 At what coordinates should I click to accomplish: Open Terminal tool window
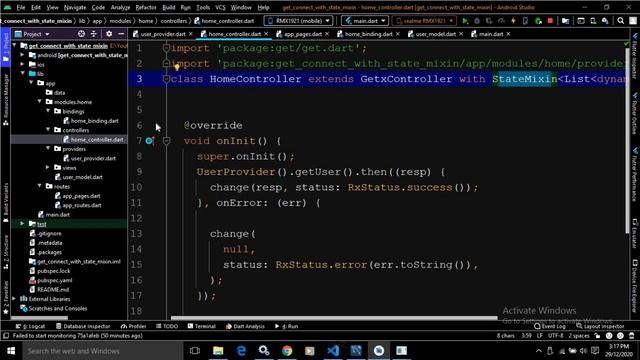[x=202, y=326]
